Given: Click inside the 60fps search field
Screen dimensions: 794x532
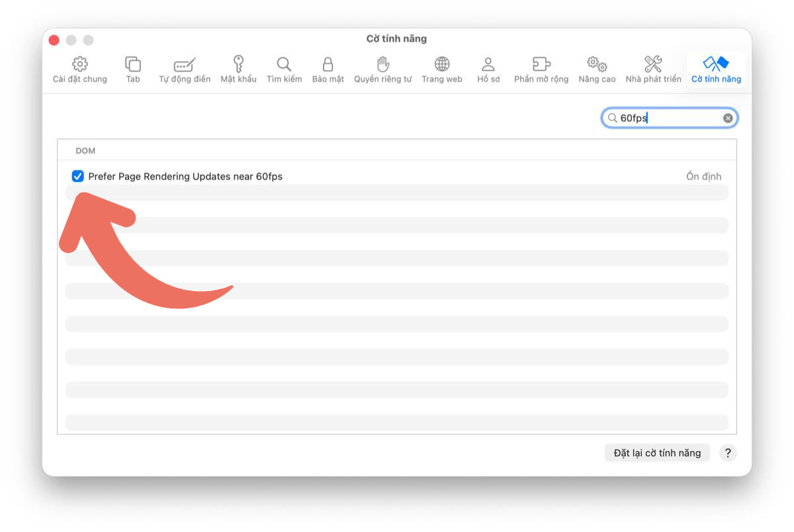Looking at the screenshot, I should pyautogui.click(x=668, y=118).
